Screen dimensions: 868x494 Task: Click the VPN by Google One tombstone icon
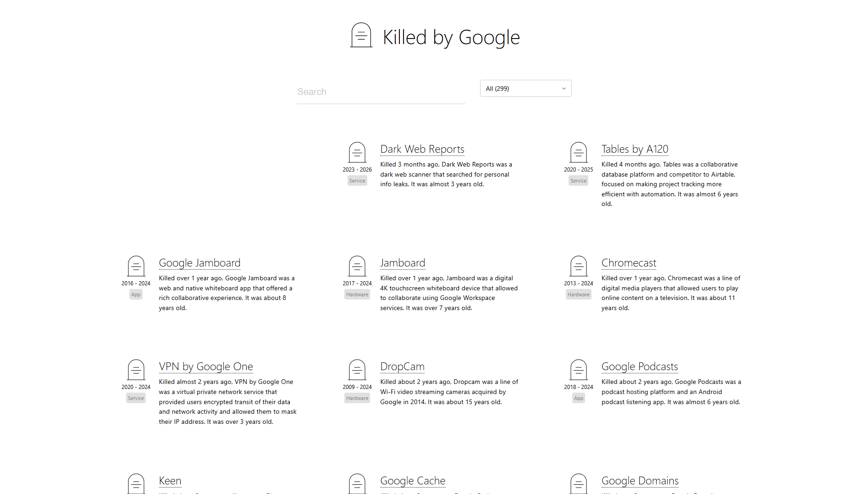click(136, 370)
